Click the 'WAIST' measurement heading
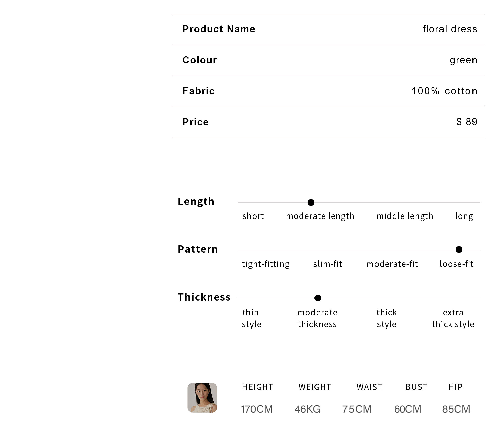This screenshot has height=436, width=504. tap(369, 387)
